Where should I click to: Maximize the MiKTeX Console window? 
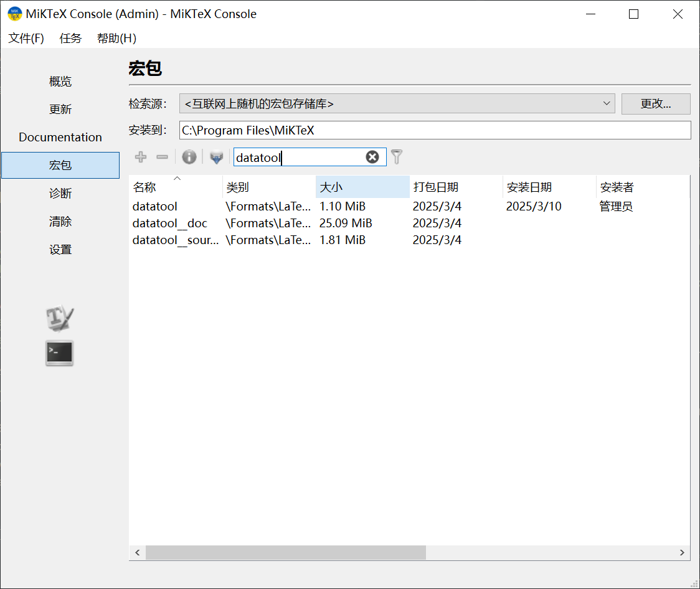coord(633,14)
